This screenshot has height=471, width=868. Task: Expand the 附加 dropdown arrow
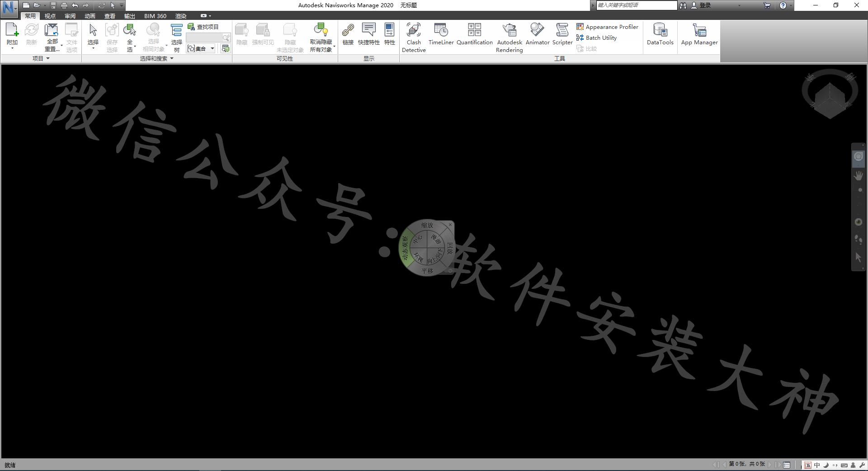[12, 48]
